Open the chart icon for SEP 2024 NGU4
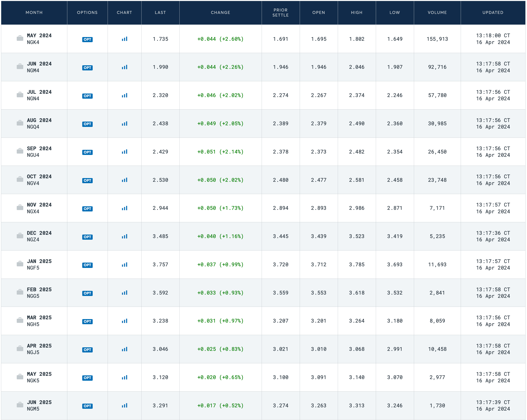Viewport: 527px width, 420px height. pos(124,152)
